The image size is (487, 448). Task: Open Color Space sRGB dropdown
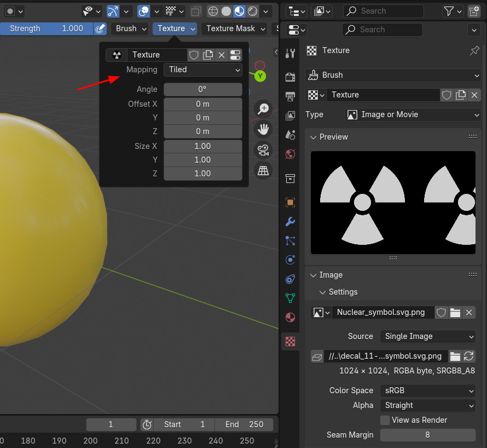pos(428,390)
